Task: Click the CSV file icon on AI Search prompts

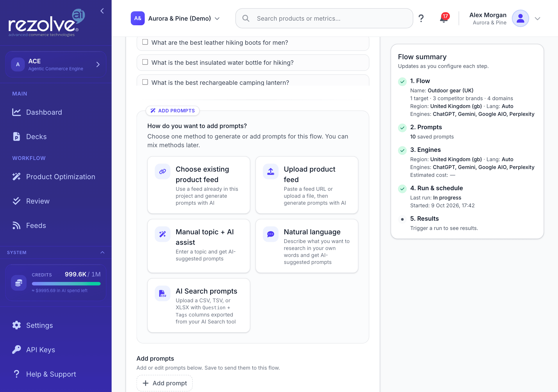Action: [x=163, y=294]
